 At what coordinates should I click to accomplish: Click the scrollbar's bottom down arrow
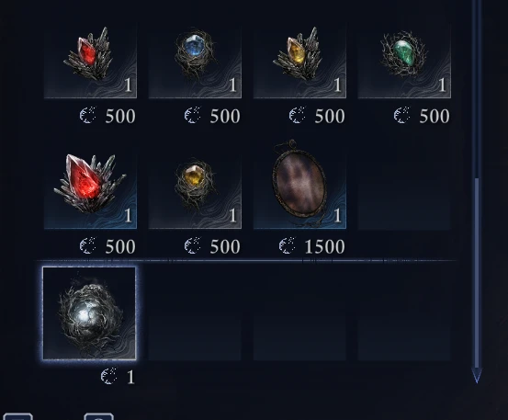coord(477,375)
